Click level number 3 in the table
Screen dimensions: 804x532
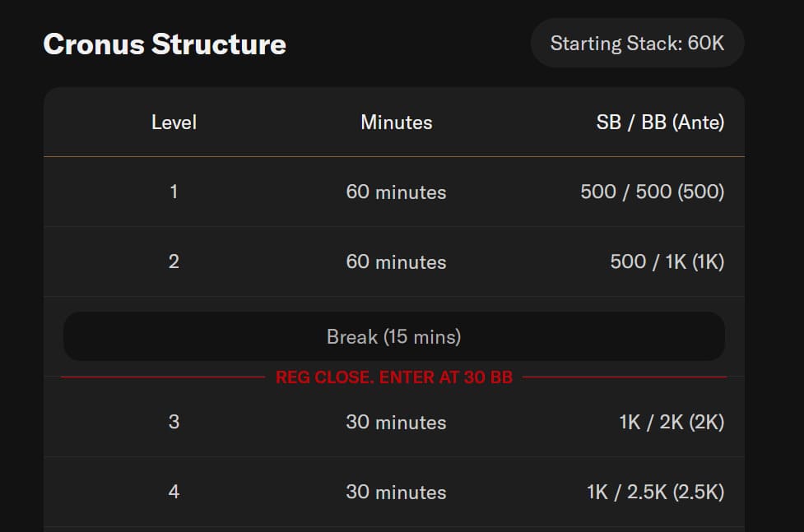pos(174,422)
